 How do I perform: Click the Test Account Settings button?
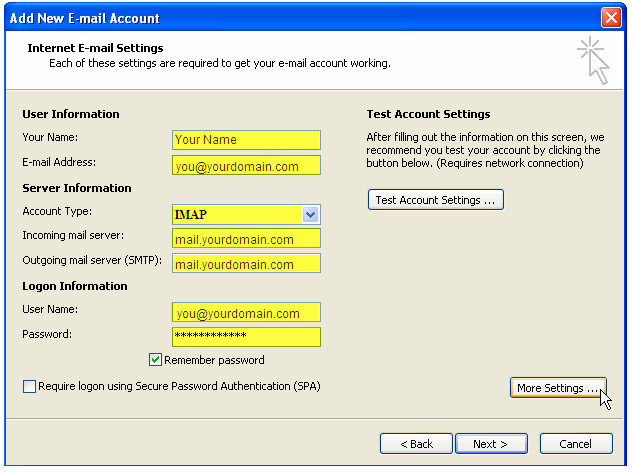tap(435, 200)
